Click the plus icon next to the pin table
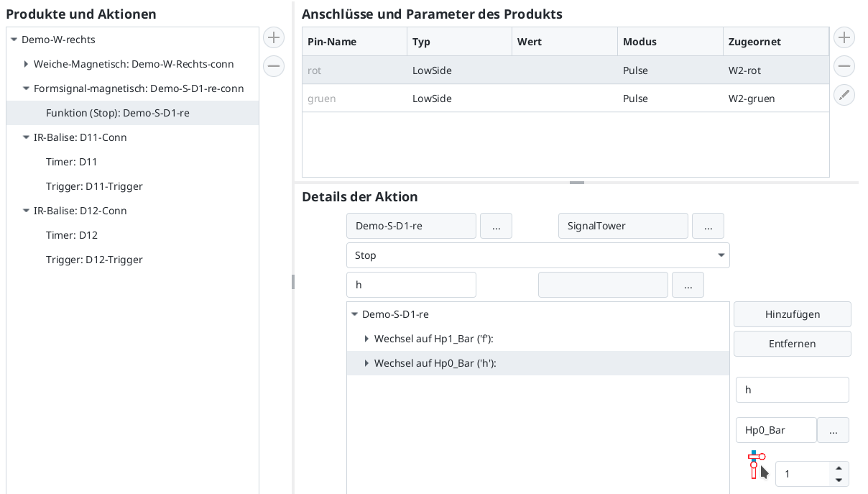868x494 pixels. tap(844, 37)
